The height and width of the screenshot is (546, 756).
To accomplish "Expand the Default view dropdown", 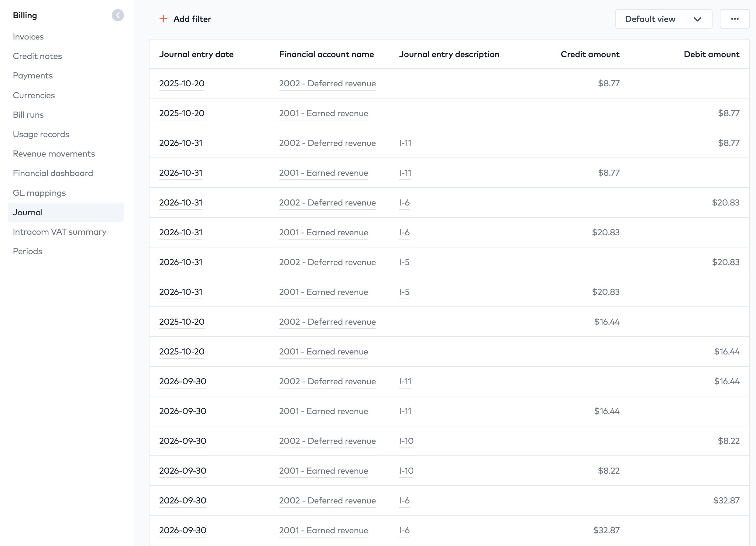I will point(663,19).
